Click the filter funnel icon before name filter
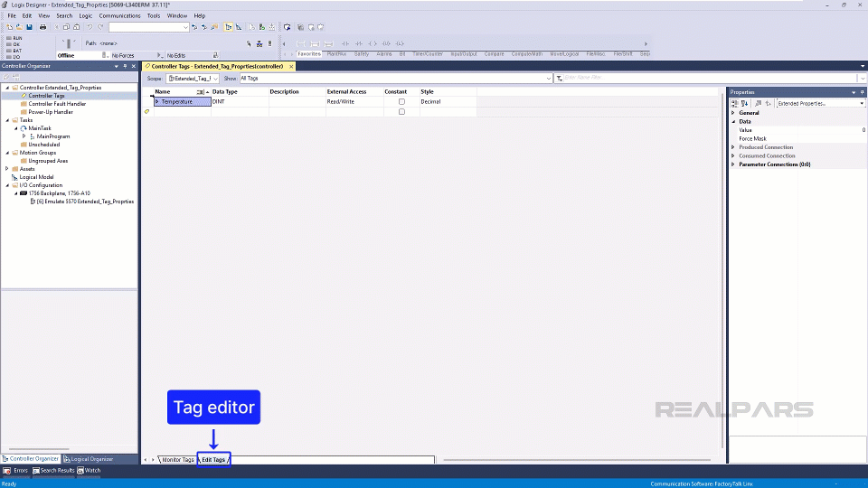The width and height of the screenshot is (868, 488). (x=559, y=79)
